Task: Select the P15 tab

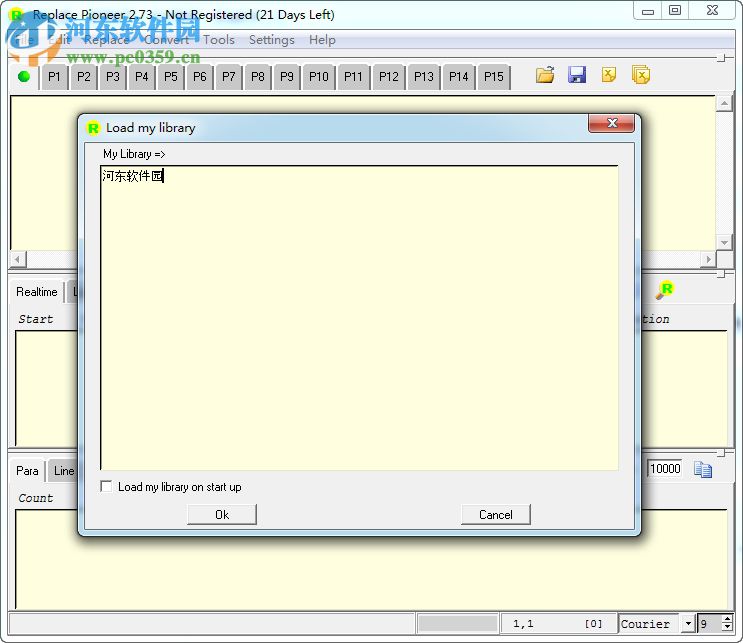Action: coord(493,77)
